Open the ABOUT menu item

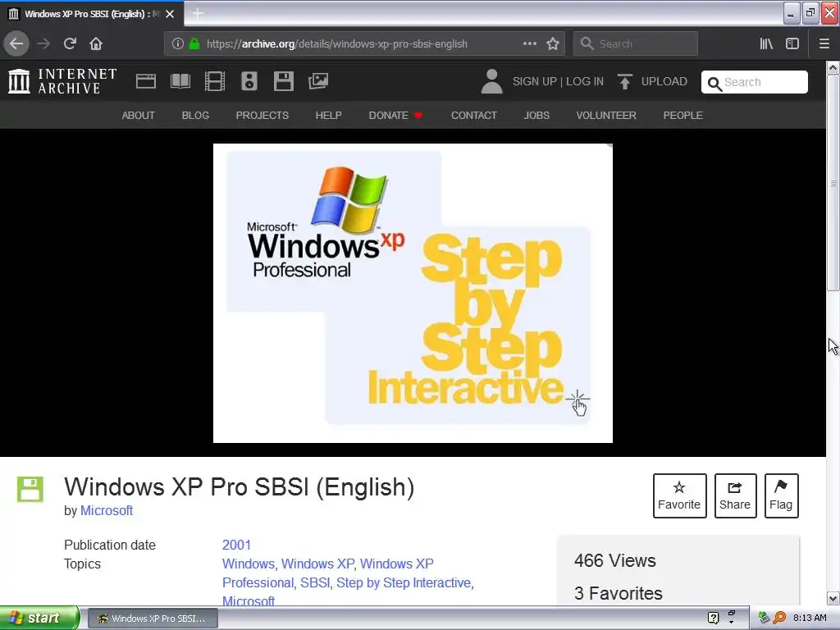click(138, 115)
